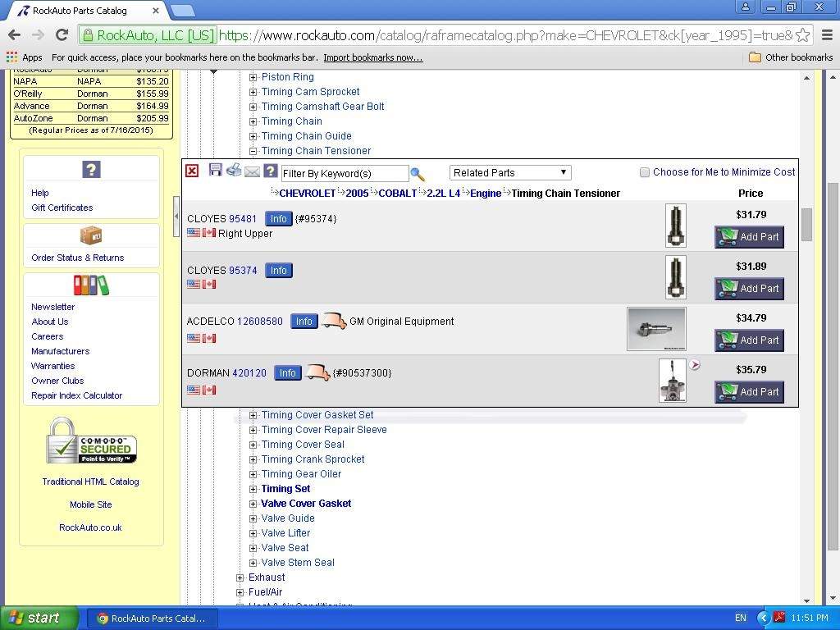Screen dimensions: 840x630
Task: Click the arrow icon next to DORMAN thumbnail
Action: 695,365
